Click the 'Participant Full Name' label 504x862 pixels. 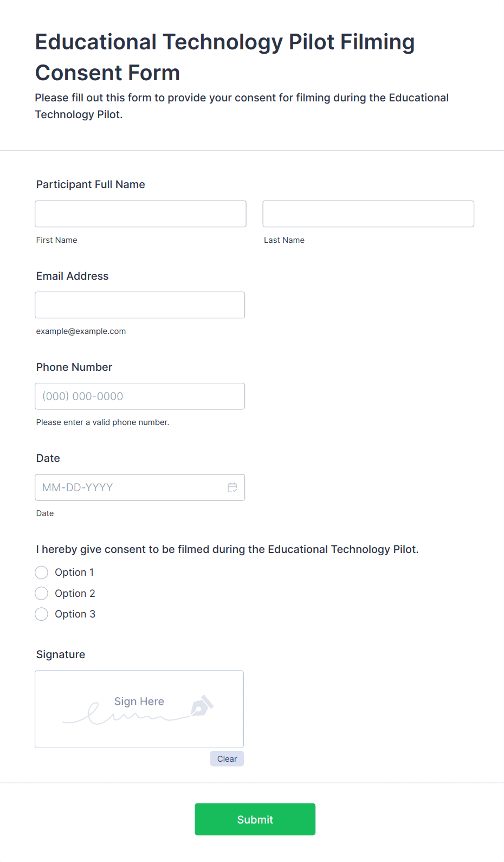pyautogui.click(x=91, y=184)
